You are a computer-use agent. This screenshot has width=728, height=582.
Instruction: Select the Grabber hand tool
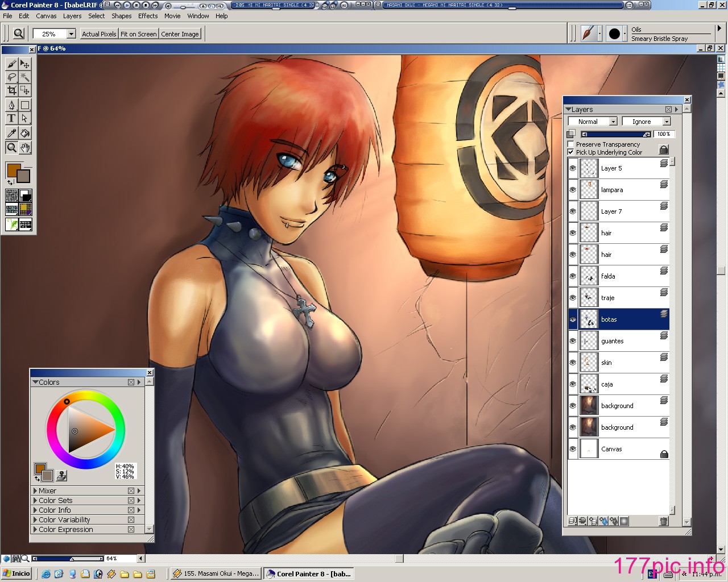coord(25,148)
